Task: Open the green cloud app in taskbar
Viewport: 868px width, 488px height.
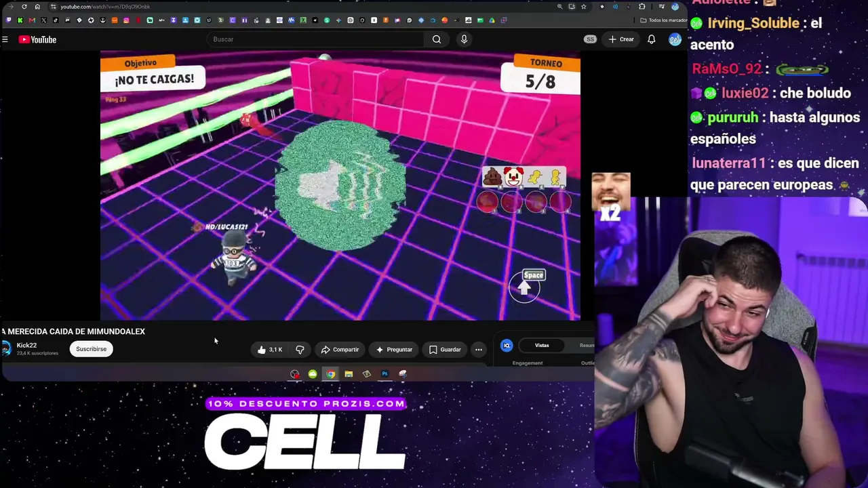Action: click(313, 373)
